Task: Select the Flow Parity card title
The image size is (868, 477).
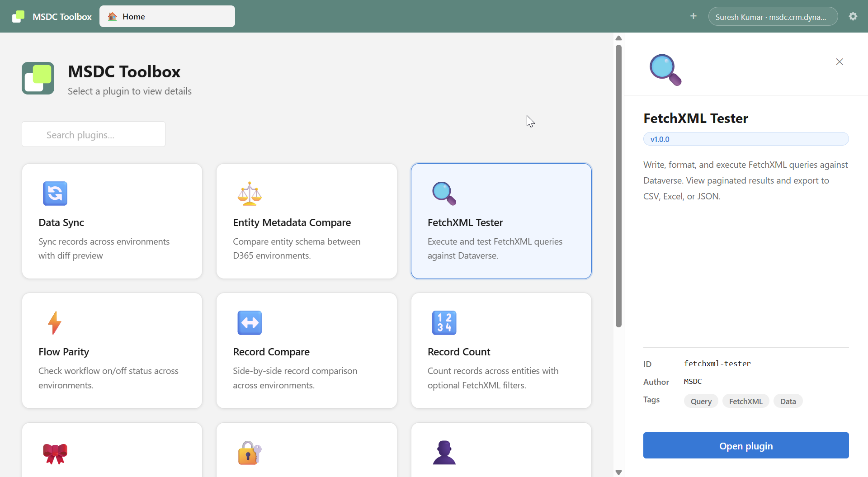Action: 64,352
